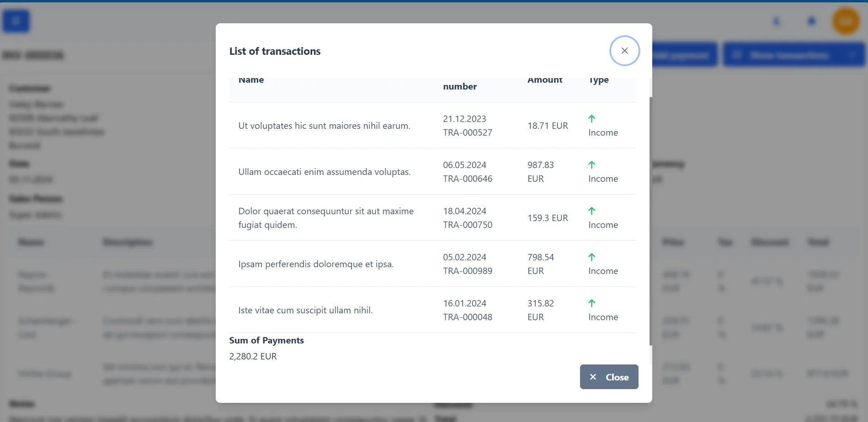Image resolution: width=868 pixels, height=422 pixels.
Task: Click the X icon inside the Close button
Action: (x=593, y=377)
